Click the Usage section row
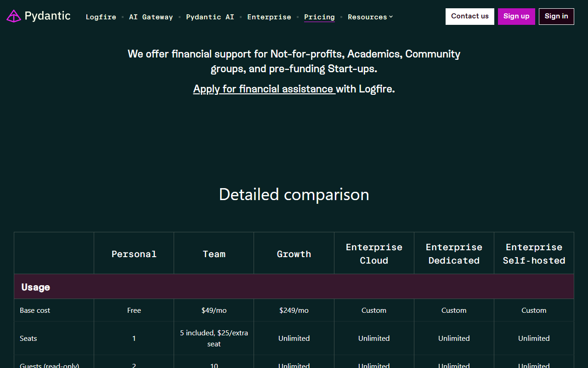Image resolution: width=588 pixels, height=368 pixels. click(x=294, y=287)
